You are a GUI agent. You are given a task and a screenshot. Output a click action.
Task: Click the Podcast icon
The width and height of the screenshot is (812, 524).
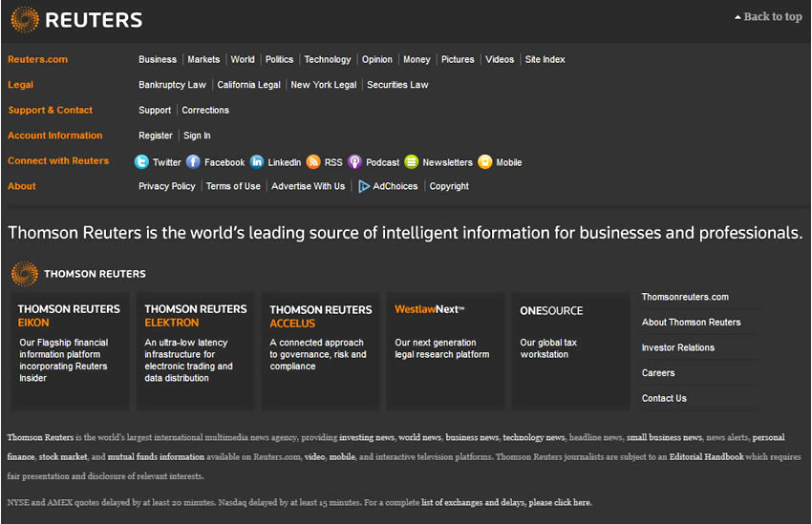pos(354,162)
